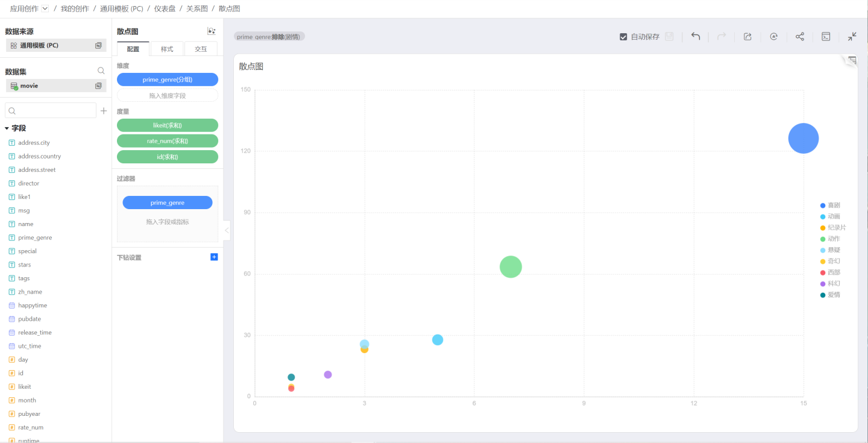Click the field search input box
The image size is (868, 443).
(51, 111)
